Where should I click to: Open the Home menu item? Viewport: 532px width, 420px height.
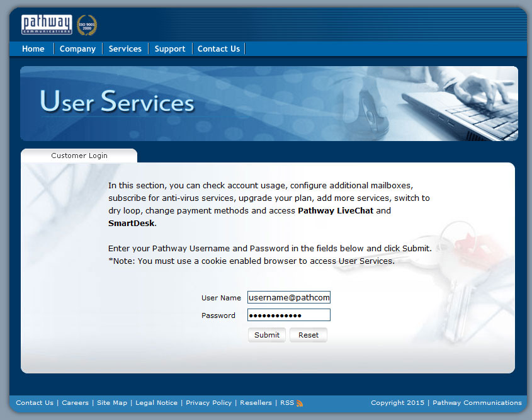(33, 49)
